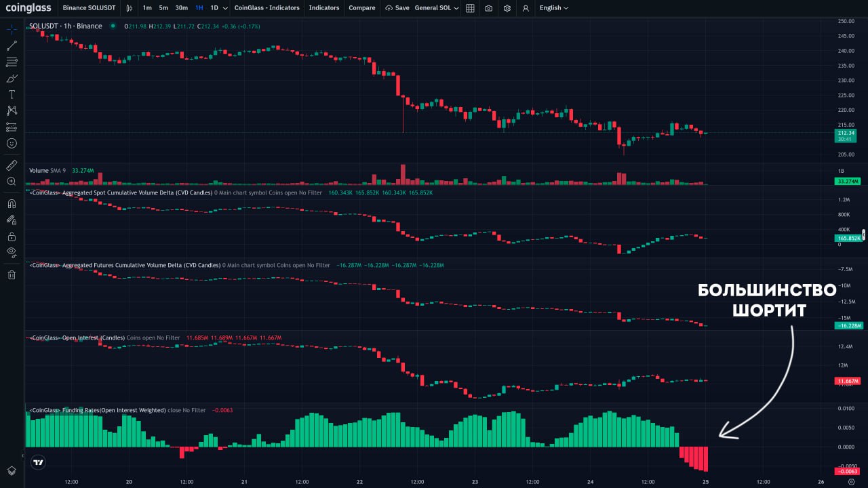868x488 pixels.
Task: Open the chart layout grid icon
Action: pos(470,8)
